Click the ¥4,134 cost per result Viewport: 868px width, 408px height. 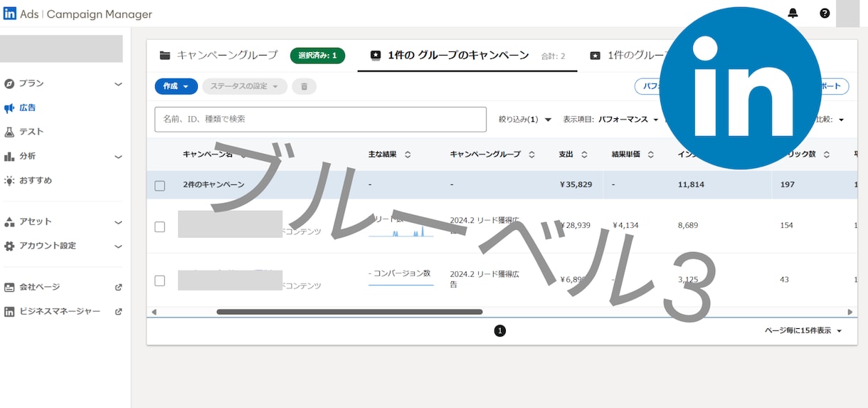(625, 225)
